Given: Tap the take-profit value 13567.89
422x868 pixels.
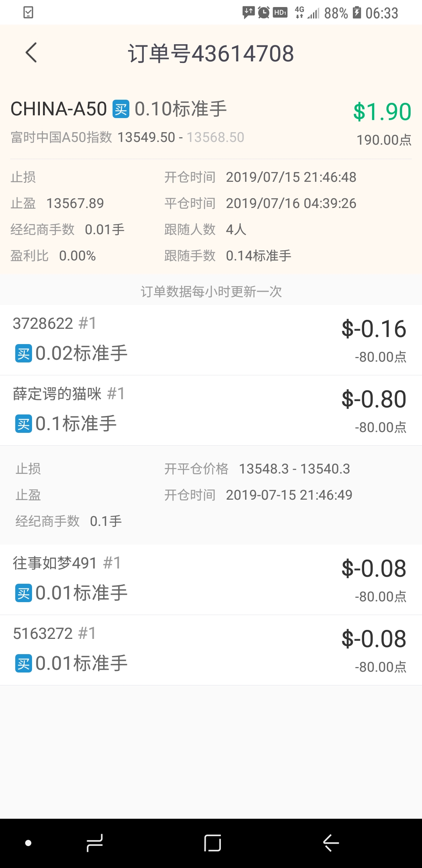Looking at the screenshot, I should 75,203.
